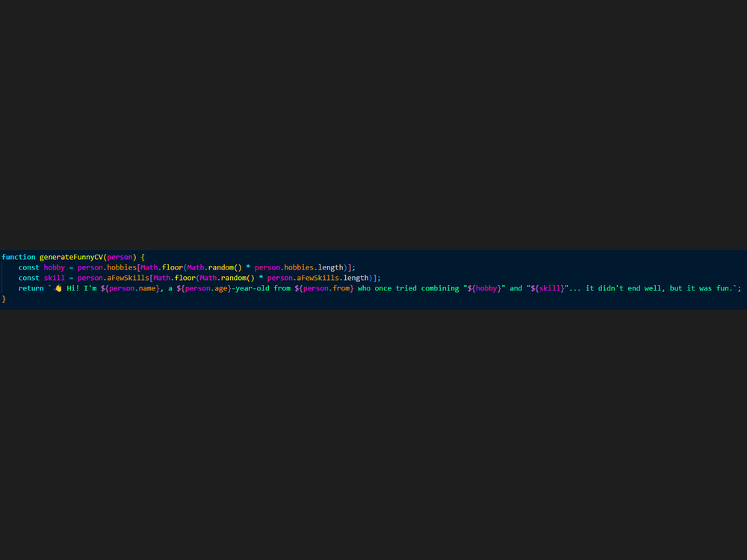Click the 'return' keyword
The height and width of the screenshot is (560, 747).
pos(31,288)
